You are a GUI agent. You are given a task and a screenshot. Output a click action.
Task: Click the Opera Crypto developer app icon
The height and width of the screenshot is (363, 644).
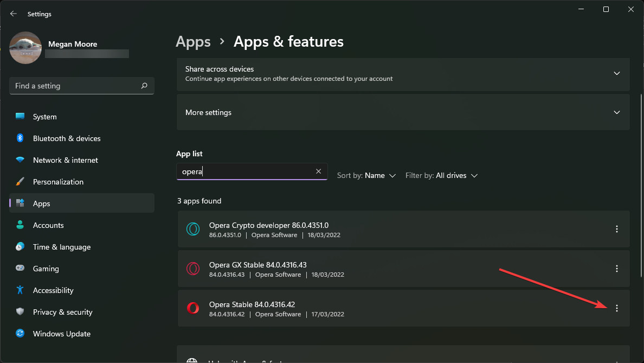point(193,229)
